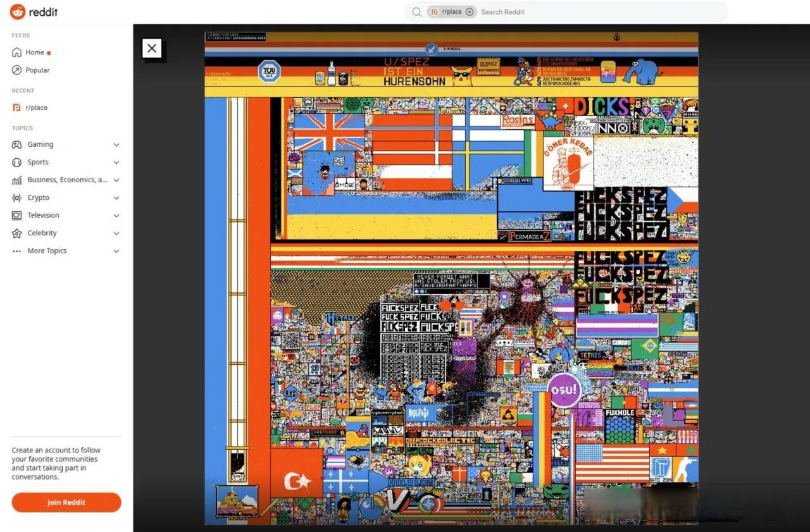The width and height of the screenshot is (810, 532).
Task: Click the More Topics label
Action: coord(47,251)
